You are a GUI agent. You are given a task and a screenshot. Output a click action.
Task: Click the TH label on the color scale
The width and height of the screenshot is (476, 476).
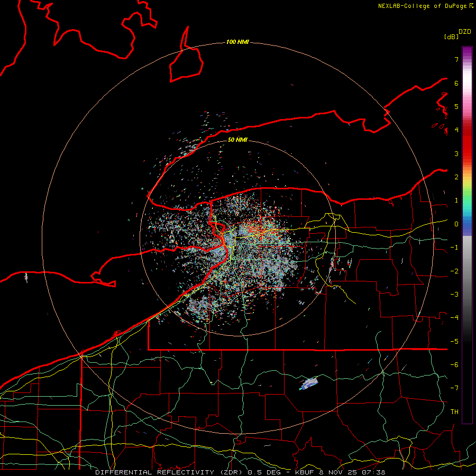coord(454,412)
